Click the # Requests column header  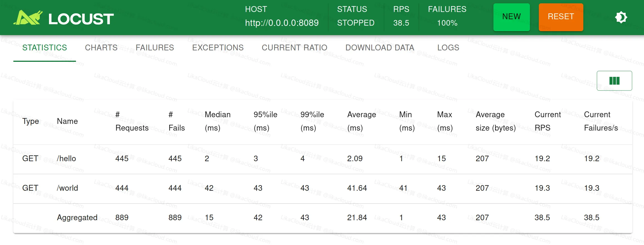(x=132, y=121)
